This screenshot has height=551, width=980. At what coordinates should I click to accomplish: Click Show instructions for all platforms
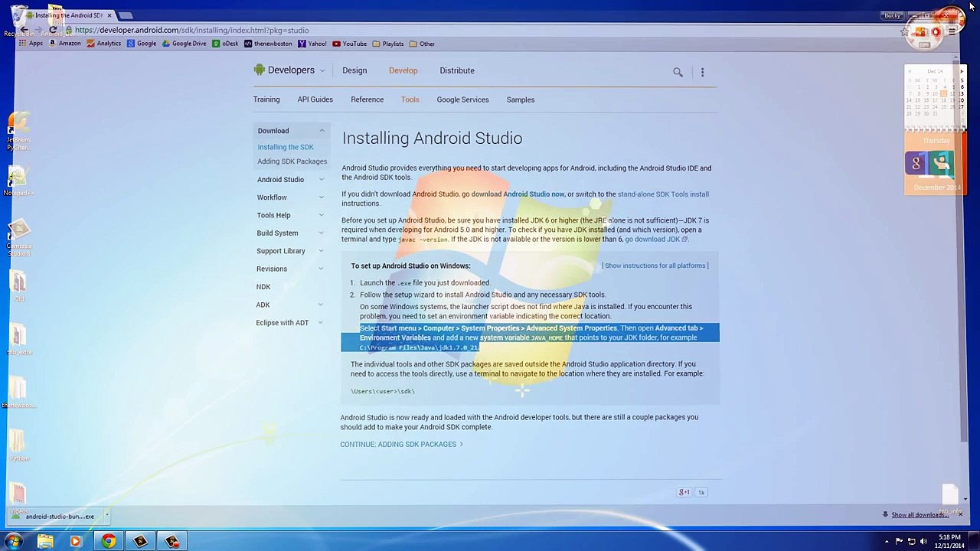point(655,266)
